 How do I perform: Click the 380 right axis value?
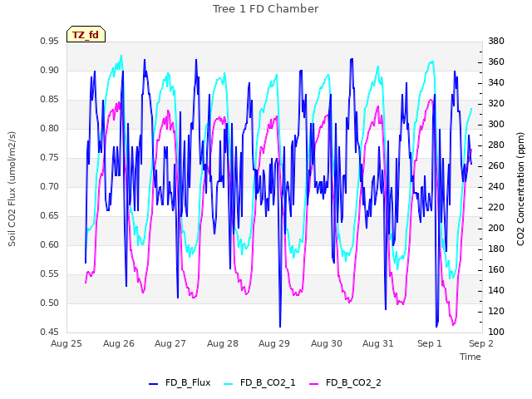coord(496,42)
